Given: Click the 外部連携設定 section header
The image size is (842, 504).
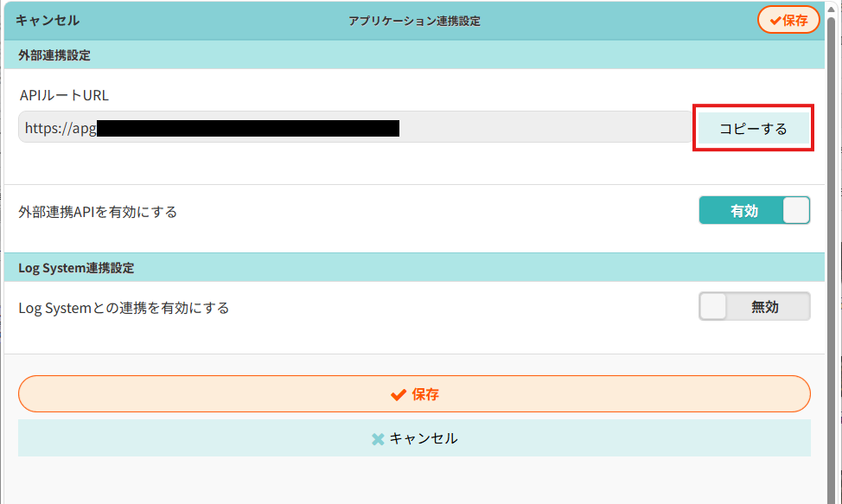Looking at the screenshot, I should coord(414,54).
